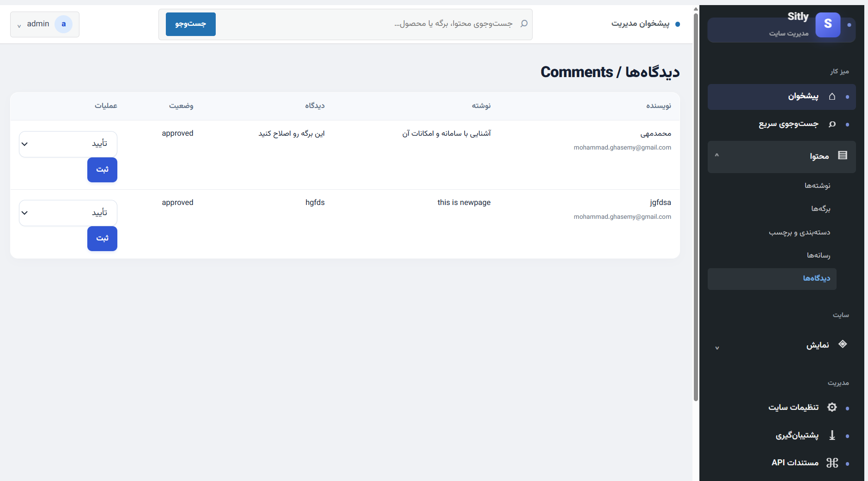Select دیدگاه‌ها in sidebar
The height and width of the screenshot is (481, 868).
coord(772,279)
